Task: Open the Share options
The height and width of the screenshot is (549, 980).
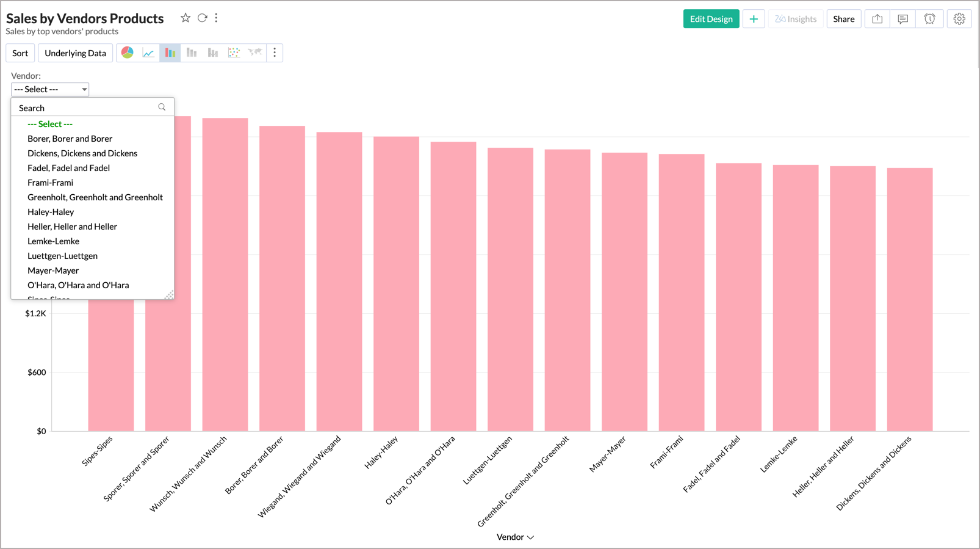Action: (844, 19)
